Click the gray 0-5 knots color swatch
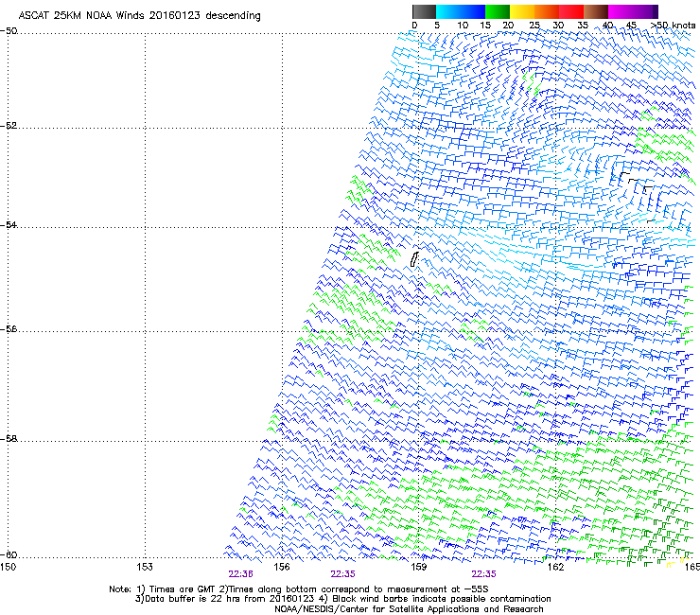Image resolution: width=700 pixels, height=615 pixels. point(424,11)
